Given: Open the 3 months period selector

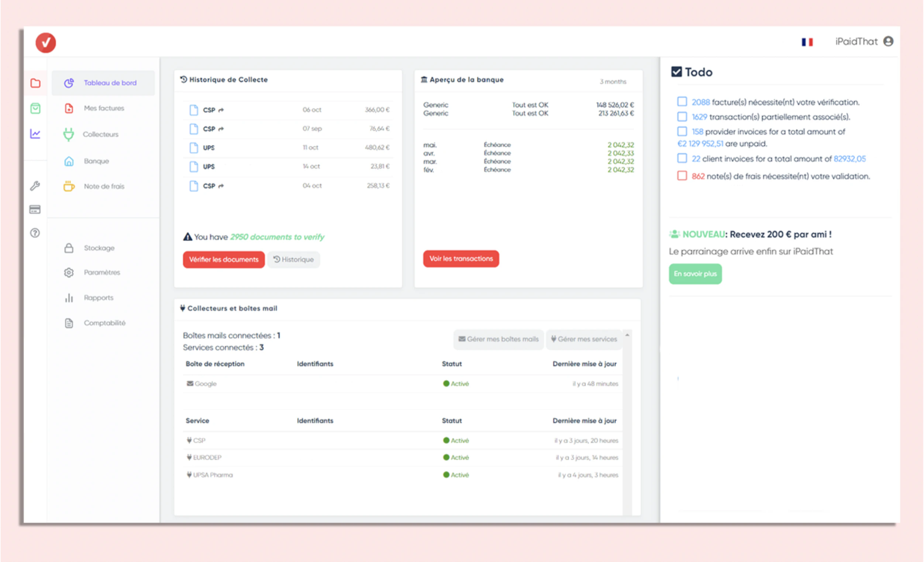Looking at the screenshot, I should [x=613, y=82].
